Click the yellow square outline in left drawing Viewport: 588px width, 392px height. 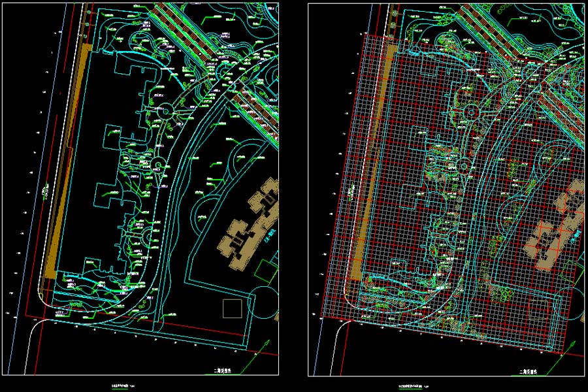tap(233, 308)
